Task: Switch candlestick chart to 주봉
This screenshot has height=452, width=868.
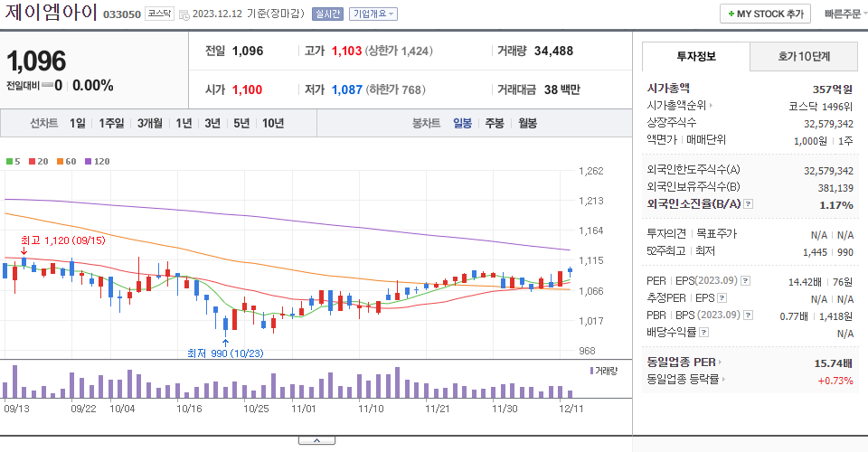Action: click(495, 123)
